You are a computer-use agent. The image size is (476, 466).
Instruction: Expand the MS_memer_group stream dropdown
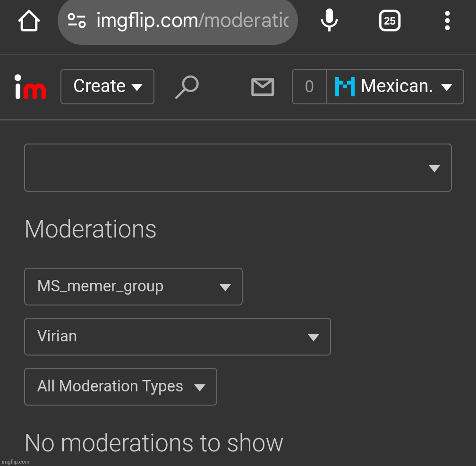(x=133, y=287)
